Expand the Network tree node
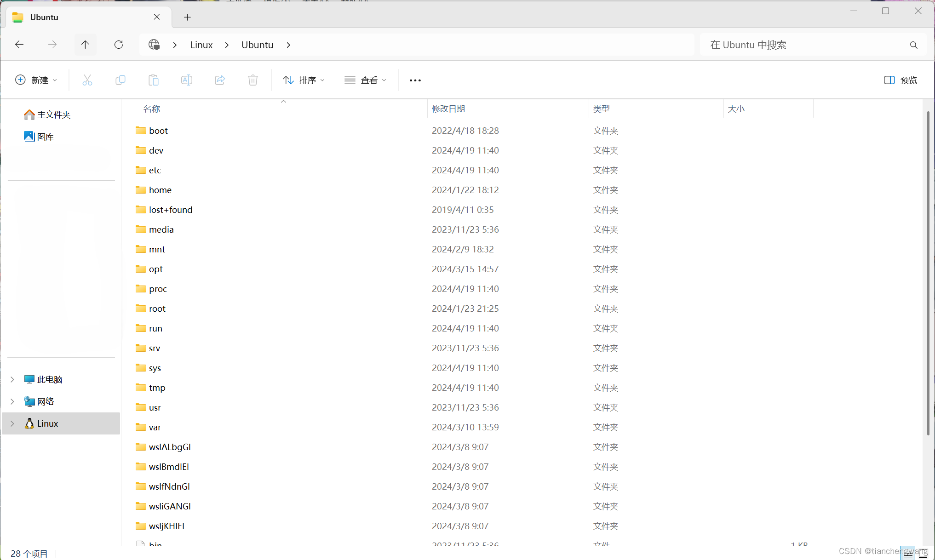 [12, 401]
